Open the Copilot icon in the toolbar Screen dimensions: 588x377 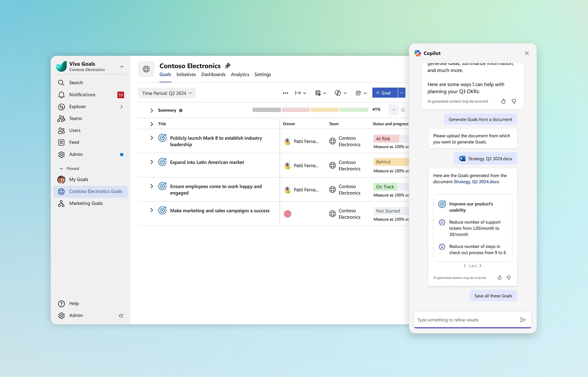(338, 93)
